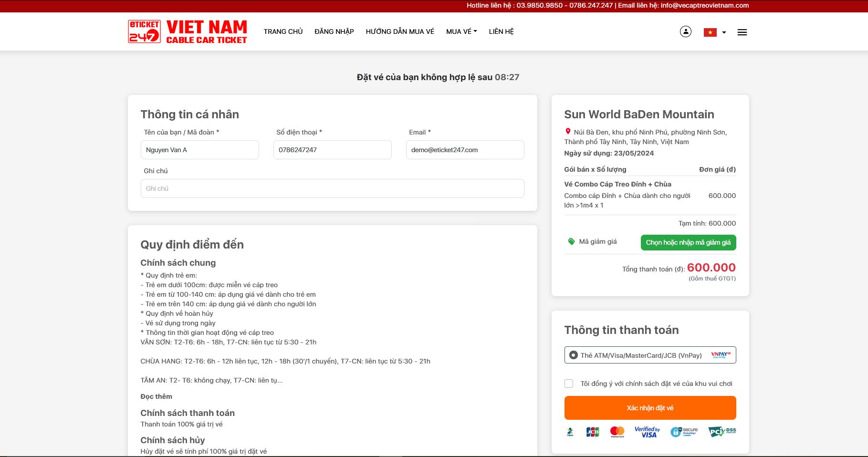Expand policy text with Đọc thêm
The height and width of the screenshot is (457, 868).
(x=156, y=396)
